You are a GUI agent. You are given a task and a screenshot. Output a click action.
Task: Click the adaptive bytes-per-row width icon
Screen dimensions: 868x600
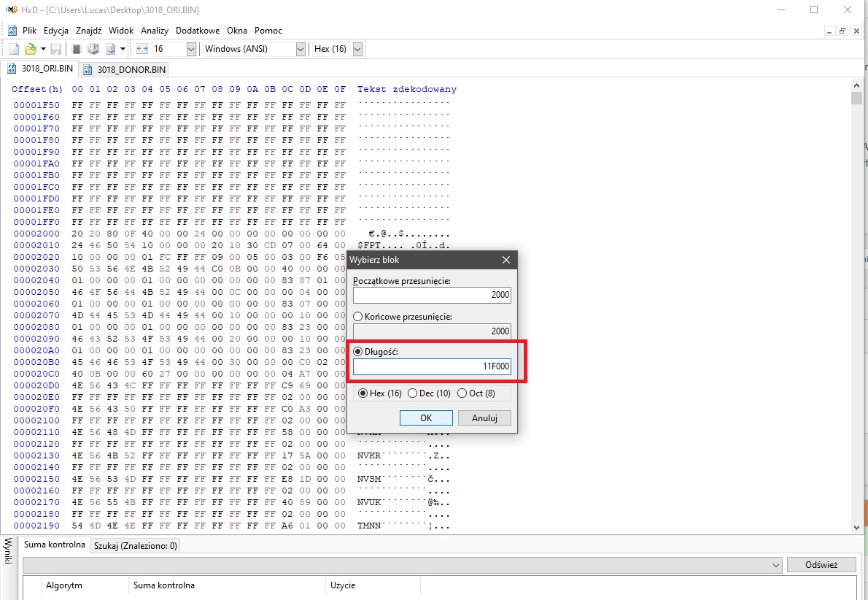tap(142, 50)
